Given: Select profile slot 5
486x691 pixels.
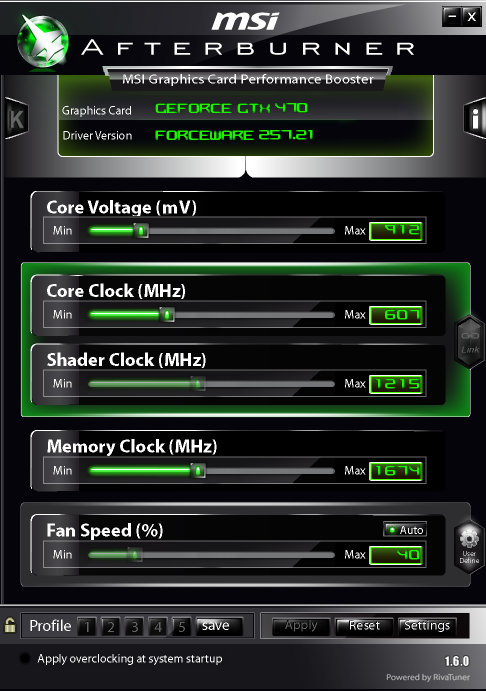Looking at the screenshot, I should click(182, 626).
